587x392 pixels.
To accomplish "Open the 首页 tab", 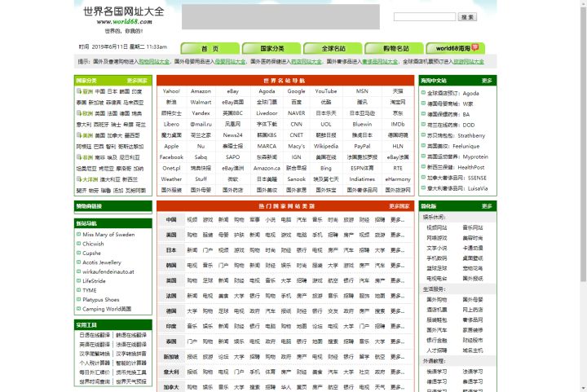I will point(210,48).
